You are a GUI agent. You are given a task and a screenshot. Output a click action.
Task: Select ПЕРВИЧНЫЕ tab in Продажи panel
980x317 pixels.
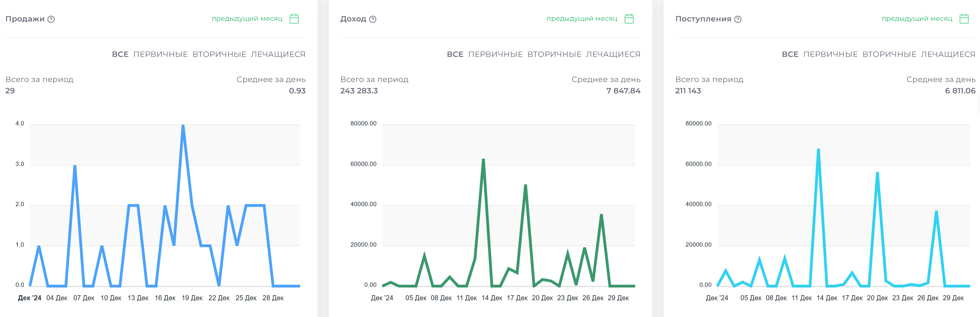coord(160,55)
